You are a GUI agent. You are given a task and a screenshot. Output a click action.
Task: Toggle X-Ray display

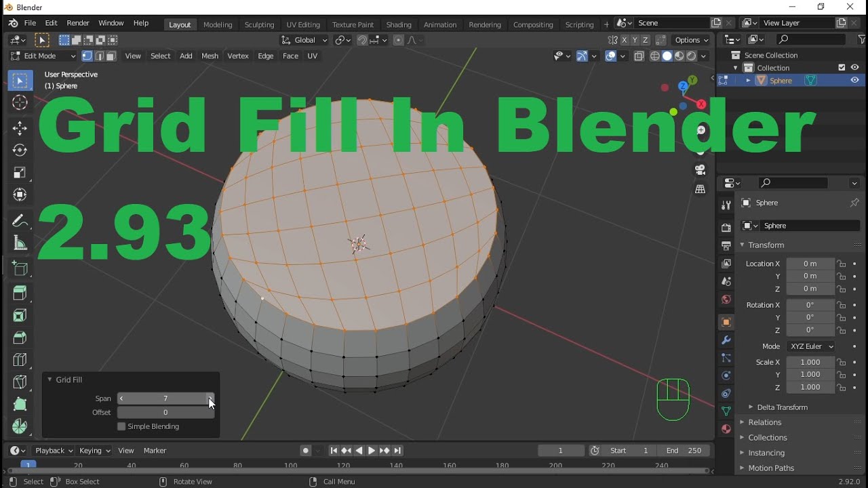[x=639, y=56]
